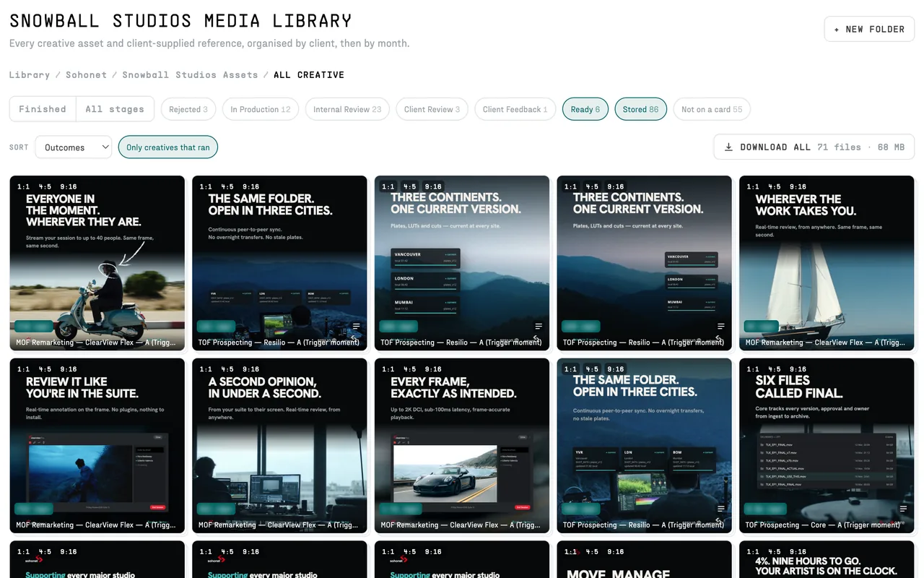The image size is (924, 578).
Task: Open the A Second Opinion creative card
Action: (x=279, y=446)
